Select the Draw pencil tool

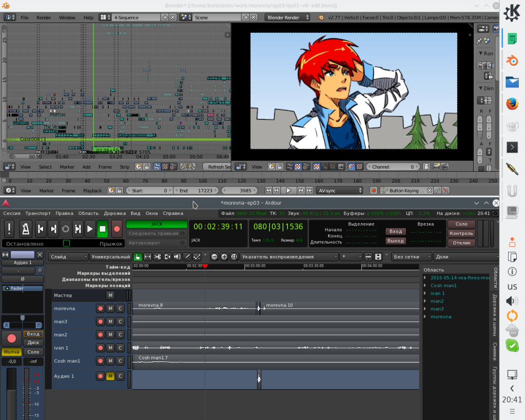click(x=187, y=257)
